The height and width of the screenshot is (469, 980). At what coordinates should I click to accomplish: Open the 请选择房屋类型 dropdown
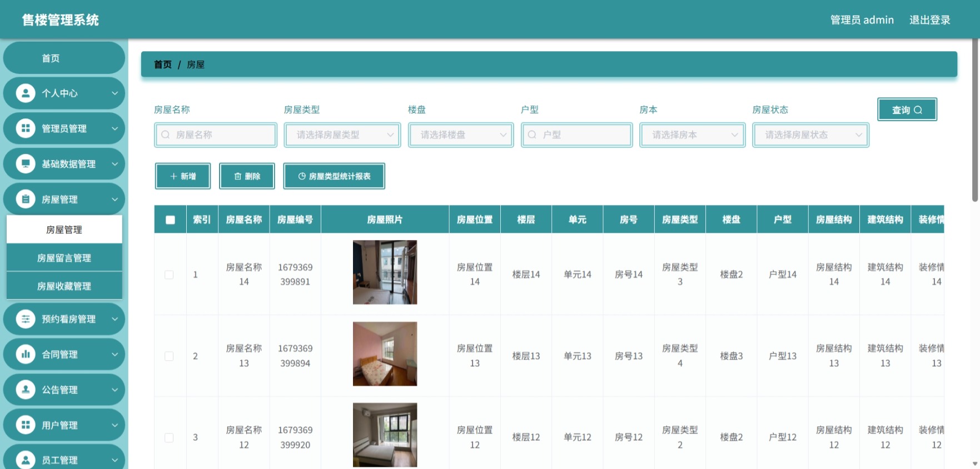pyautogui.click(x=342, y=134)
